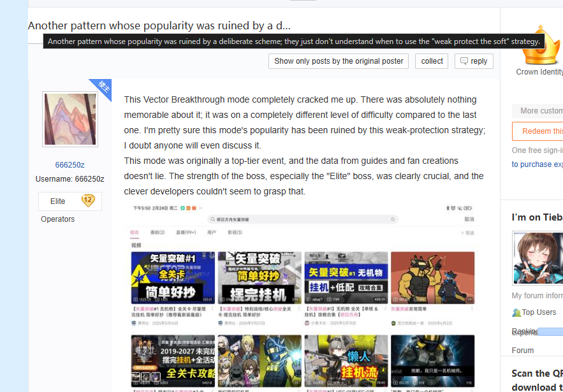The image size is (563, 392).
Task: Open the 'More custom' sidebar button
Action: click(537, 111)
